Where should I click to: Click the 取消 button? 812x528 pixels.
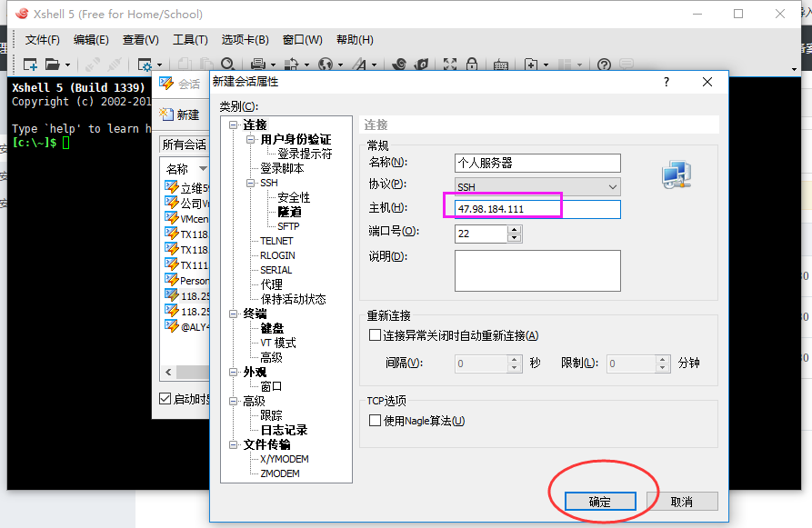coord(682,501)
